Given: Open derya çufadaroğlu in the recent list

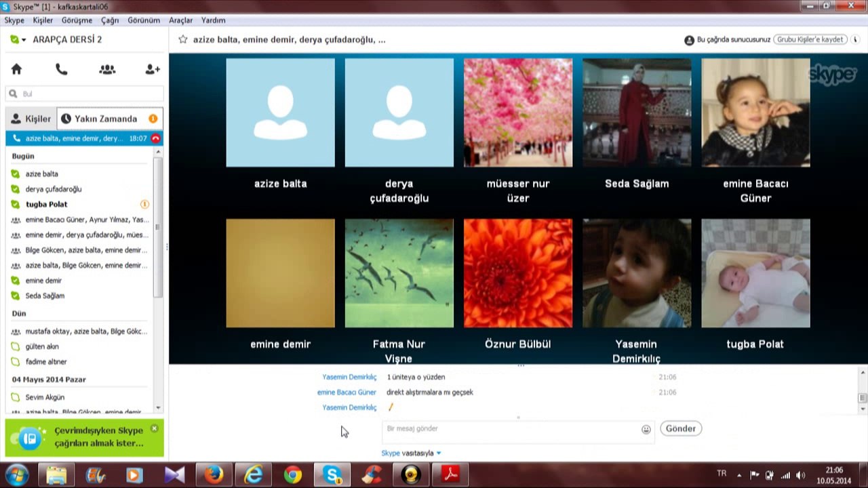Looking at the screenshot, I should tap(54, 189).
